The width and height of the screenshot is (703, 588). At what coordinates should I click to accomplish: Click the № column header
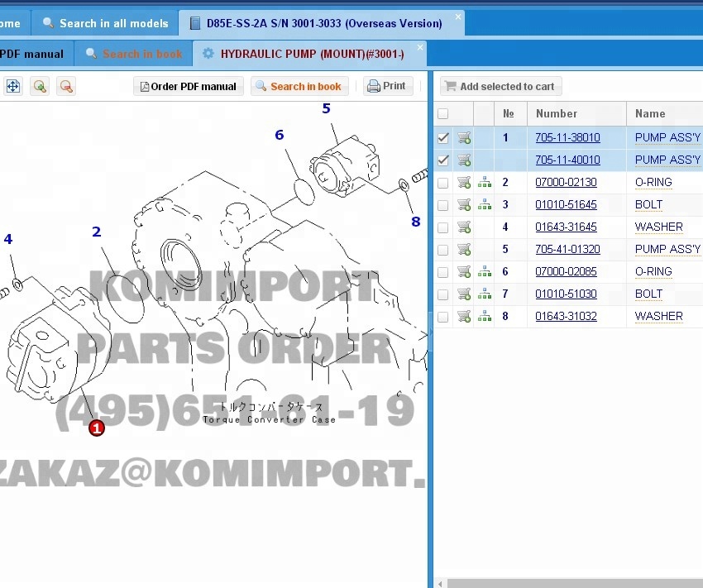coord(510,114)
